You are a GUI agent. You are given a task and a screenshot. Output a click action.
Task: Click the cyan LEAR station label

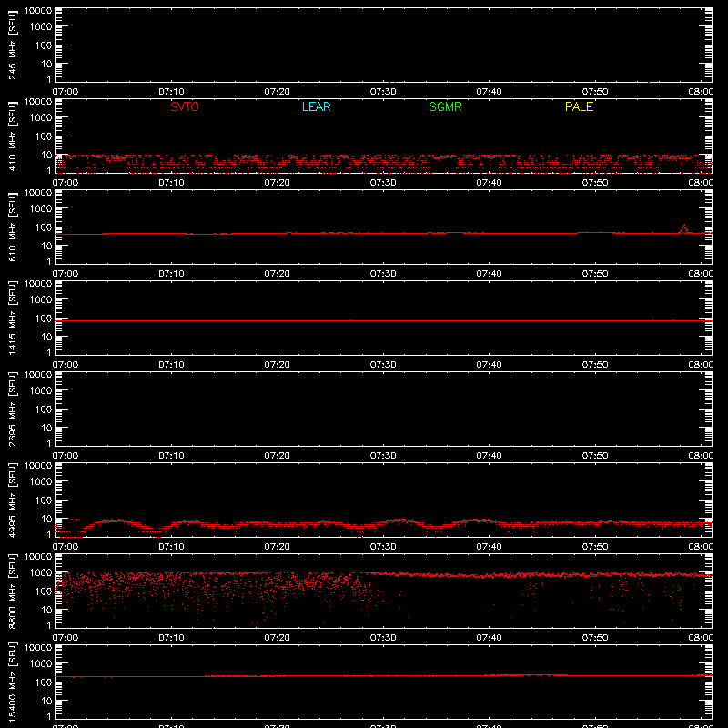(x=316, y=106)
